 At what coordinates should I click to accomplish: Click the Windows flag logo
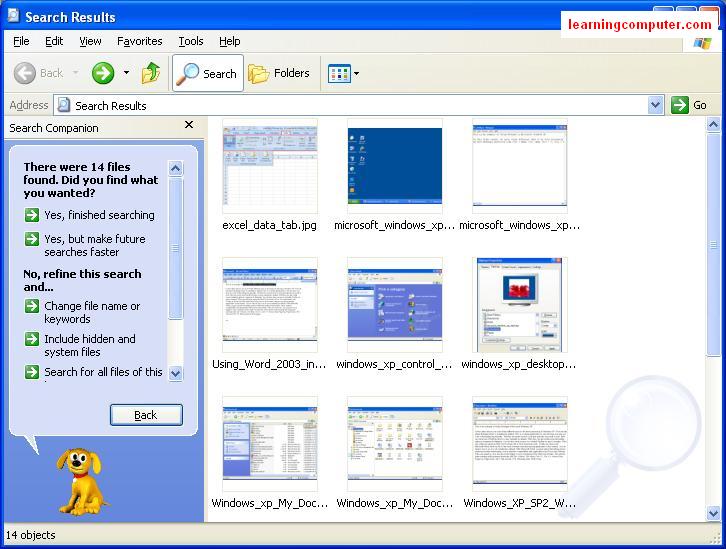(x=702, y=44)
